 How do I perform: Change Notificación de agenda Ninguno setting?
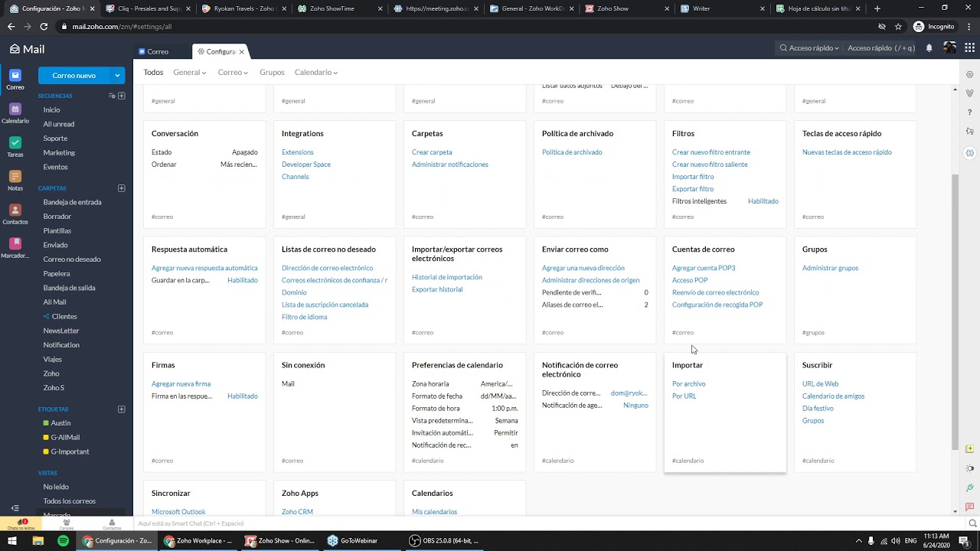(x=635, y=406)
